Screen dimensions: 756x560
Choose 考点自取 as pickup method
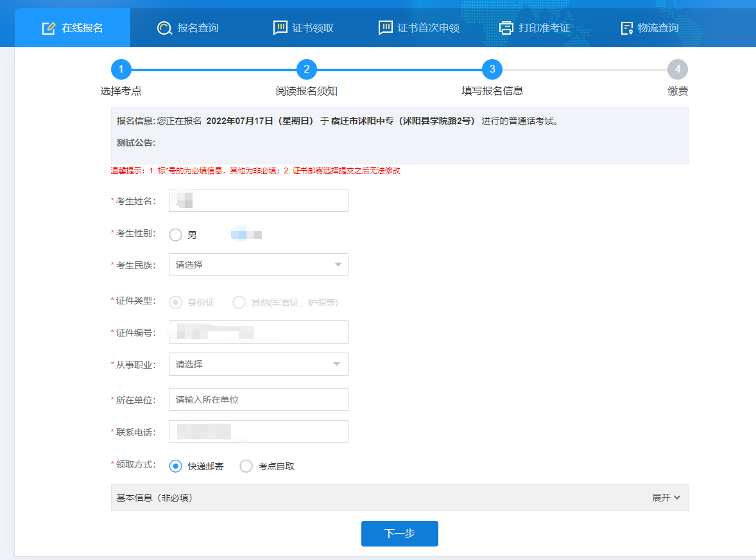(x=246, y=466)
